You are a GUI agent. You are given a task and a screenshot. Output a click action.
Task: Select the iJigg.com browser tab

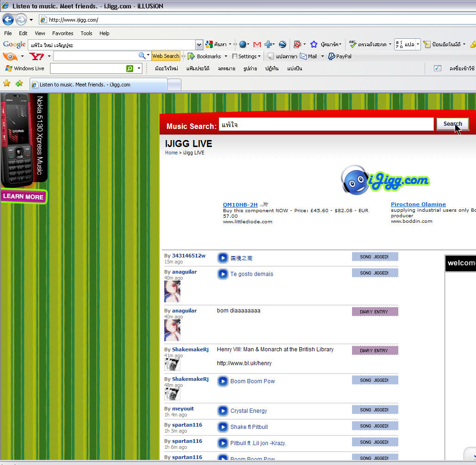tap(99, 85)
